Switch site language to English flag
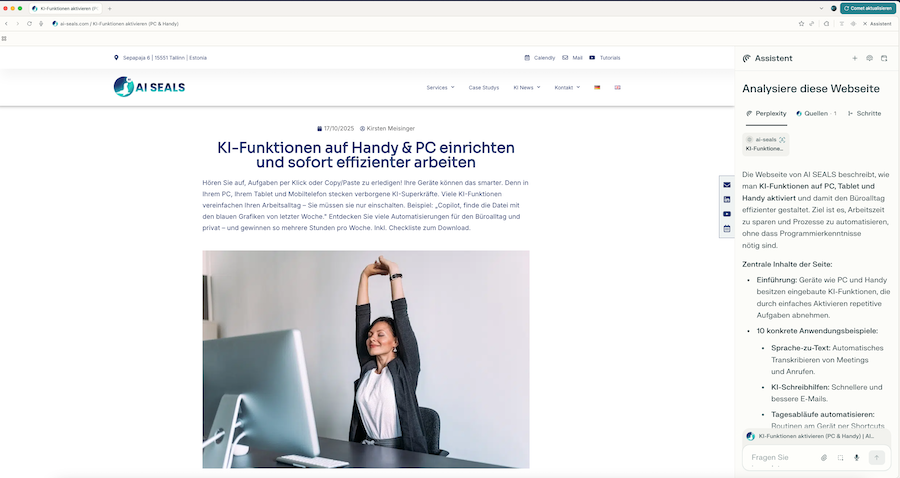Screen dimensions: 900x478 (618, 88)
